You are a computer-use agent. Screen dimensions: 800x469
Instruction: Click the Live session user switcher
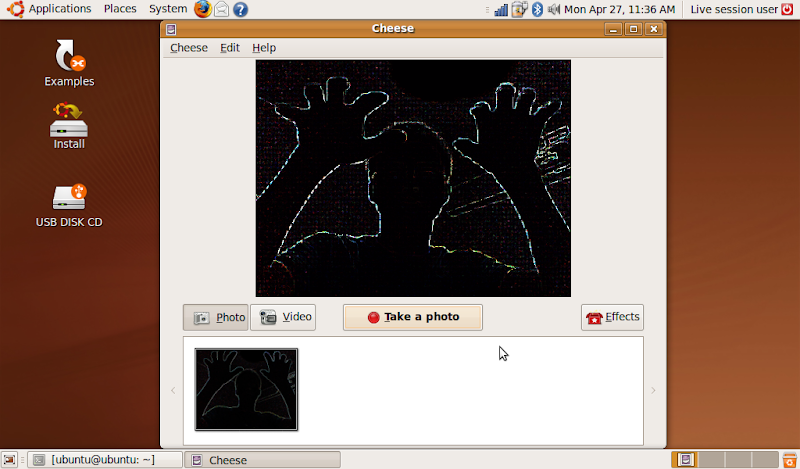click(x=734, y=10)
